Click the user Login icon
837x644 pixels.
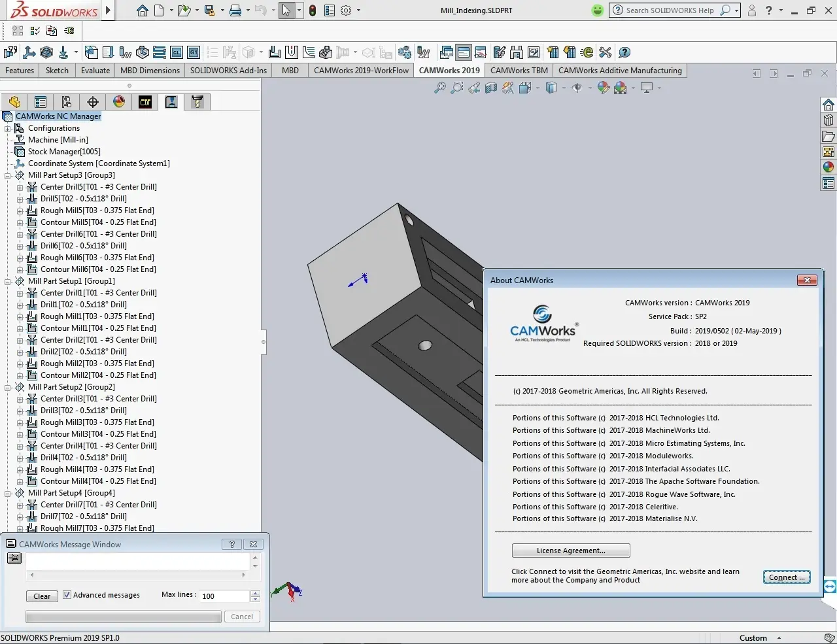point(752,10)
